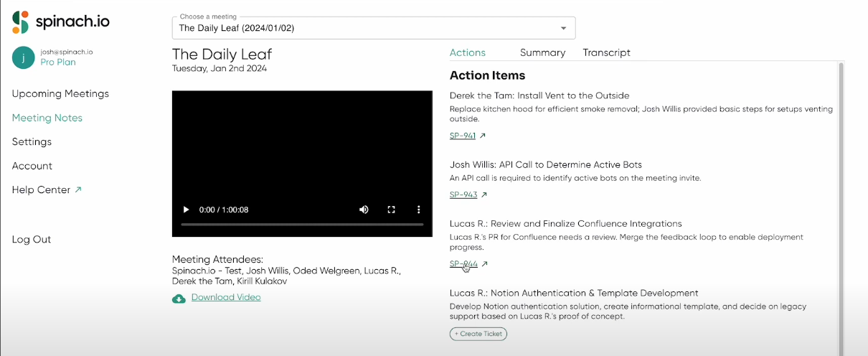Click 'Lucas R.: Notion Authentication & Template Development'
Viewport: 868px width, 356px height.
click(x=574, y=293)
